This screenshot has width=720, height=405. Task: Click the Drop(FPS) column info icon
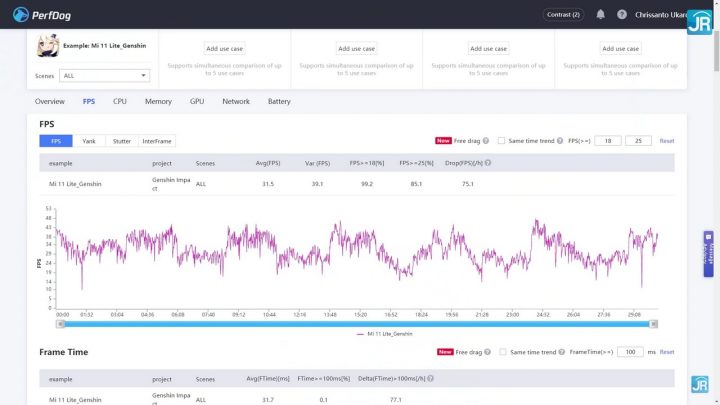pos(488,163)
